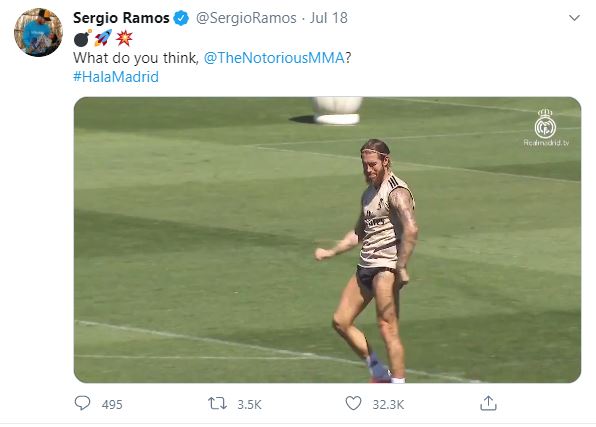This screenshot has height=427, width=596.
Task: Click the Sergio Ramos display name
Action: pyautogui.click(x=121, y=18)
